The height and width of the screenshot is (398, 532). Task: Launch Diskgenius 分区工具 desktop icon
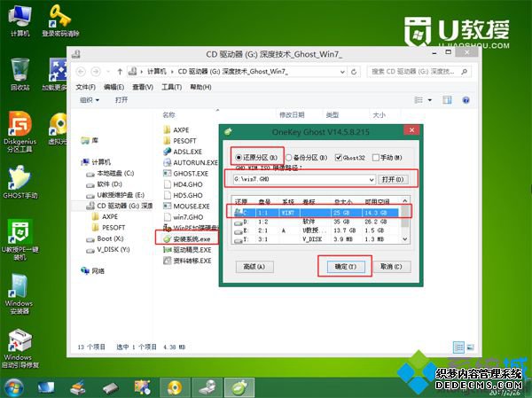click(x=20, y=132)
